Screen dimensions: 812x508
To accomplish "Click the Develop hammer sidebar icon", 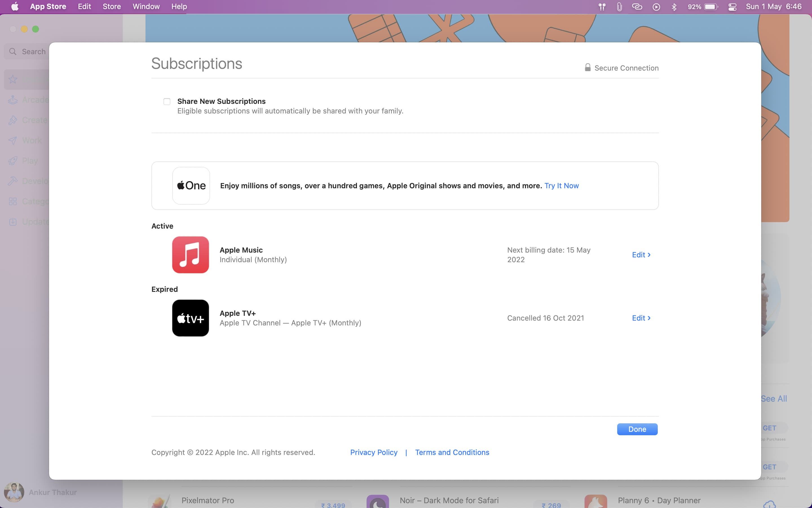I will click(x=13, y=181).
